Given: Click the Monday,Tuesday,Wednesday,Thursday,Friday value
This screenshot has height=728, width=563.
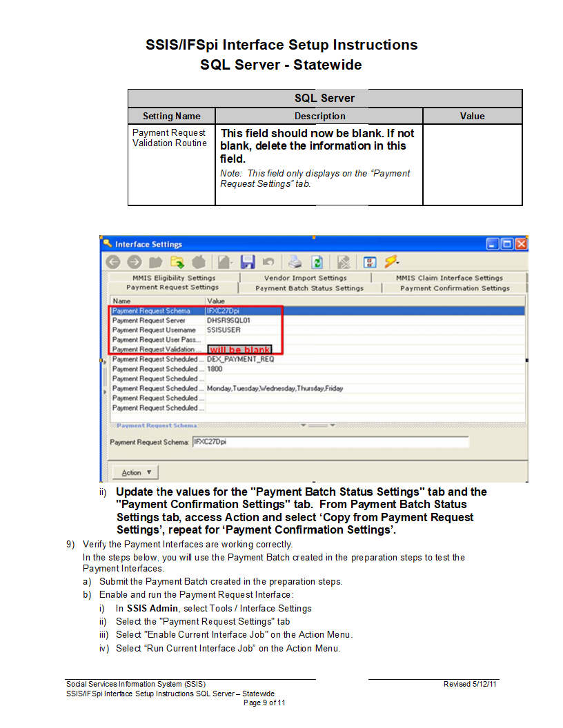Looking at the screenshot, I should [275, 389].
